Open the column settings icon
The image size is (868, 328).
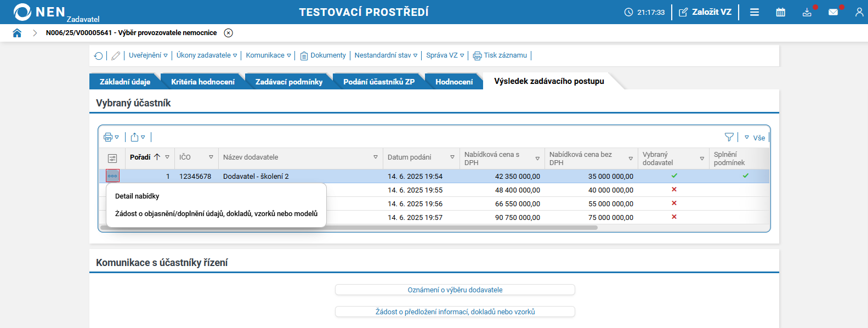pyautogui.click(x=112, y=159)
